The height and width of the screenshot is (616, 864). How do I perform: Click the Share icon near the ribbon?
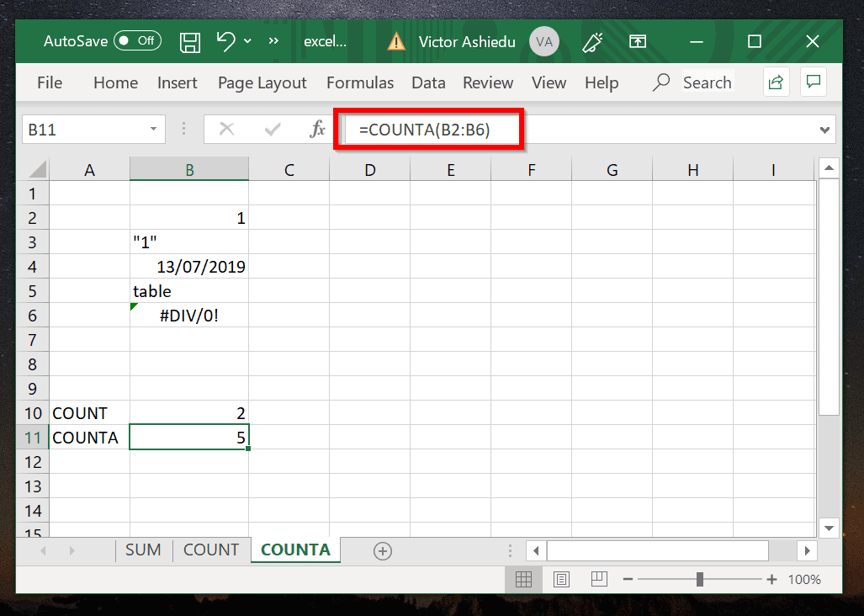click(776, 82)
